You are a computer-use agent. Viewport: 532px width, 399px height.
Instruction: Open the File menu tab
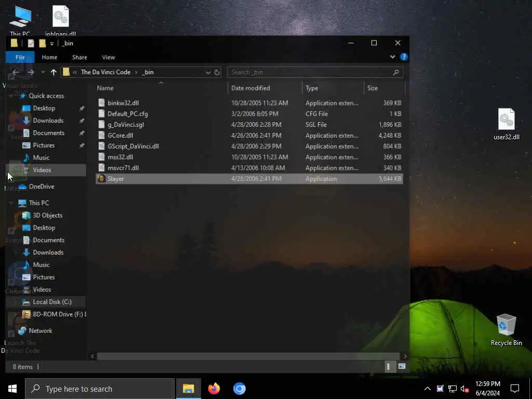[x=20, y=57]
